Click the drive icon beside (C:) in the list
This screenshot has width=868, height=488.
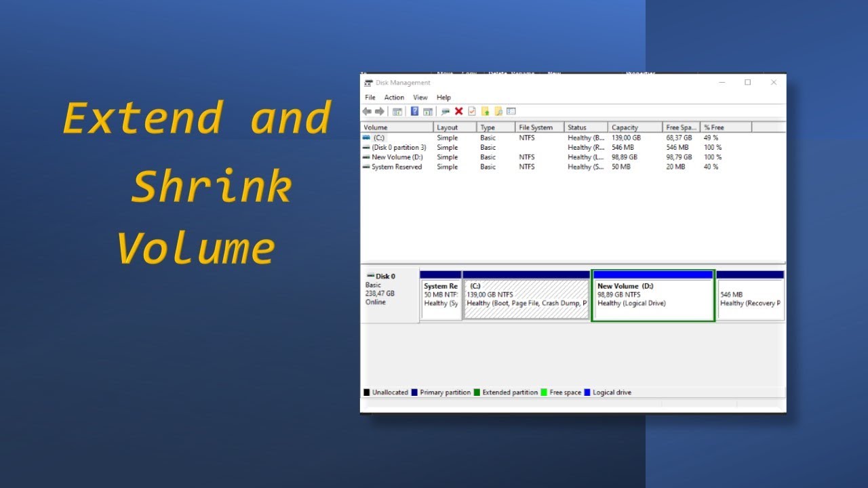point(366,138)
